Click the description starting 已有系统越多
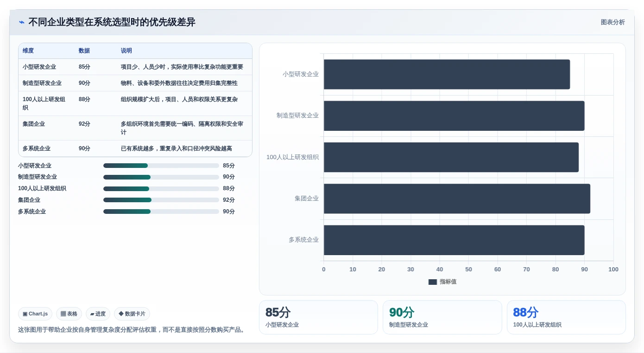 coord(177,148)
